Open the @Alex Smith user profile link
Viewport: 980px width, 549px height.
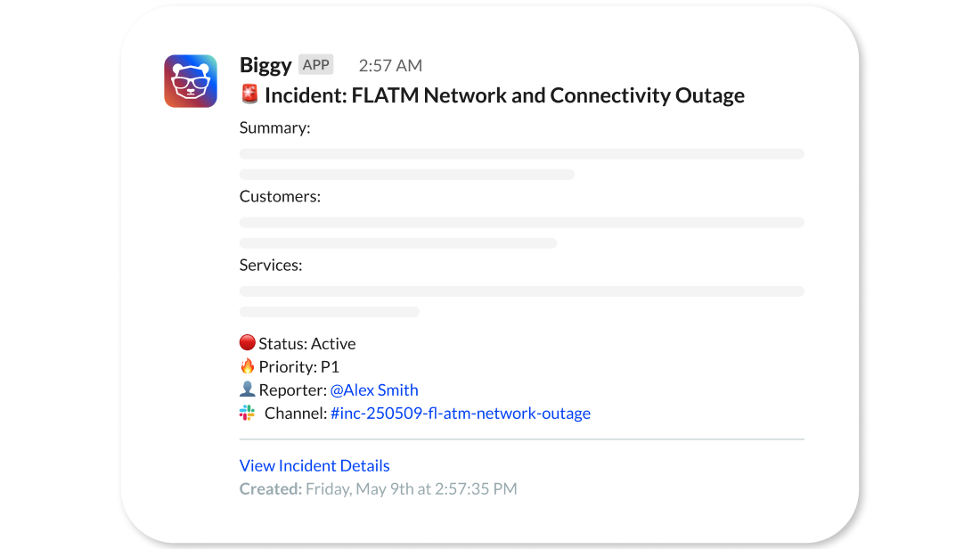click(374, 389)
